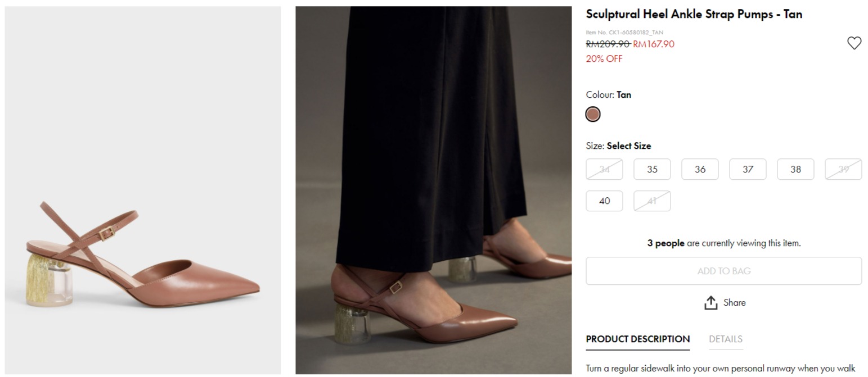The width and height of the screenshot is (868, 377).
Task: Switch to the DETAILS tab
Action: coord(726,339)
